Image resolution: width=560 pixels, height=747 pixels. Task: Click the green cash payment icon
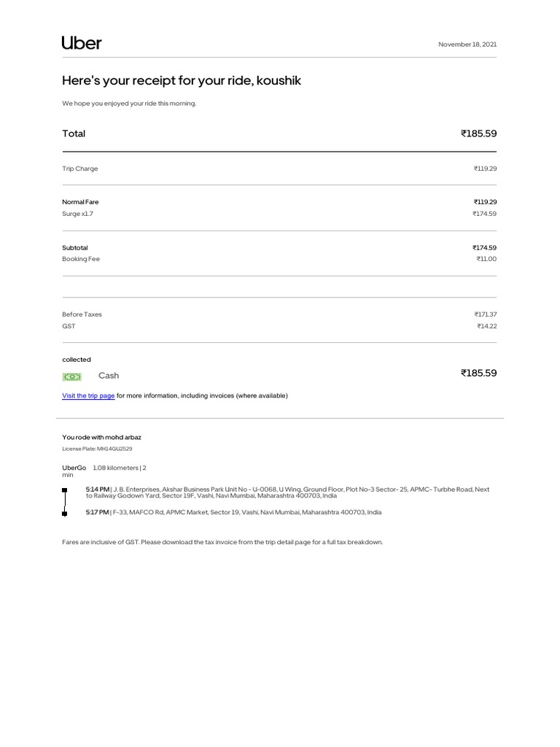coord(72,377)
